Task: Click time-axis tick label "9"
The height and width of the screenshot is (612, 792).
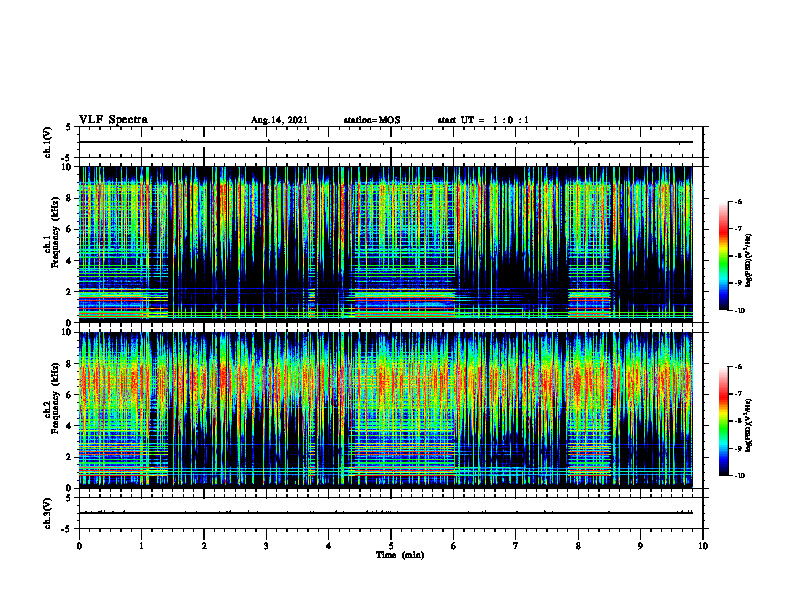Action: click(x=640, y=546)
